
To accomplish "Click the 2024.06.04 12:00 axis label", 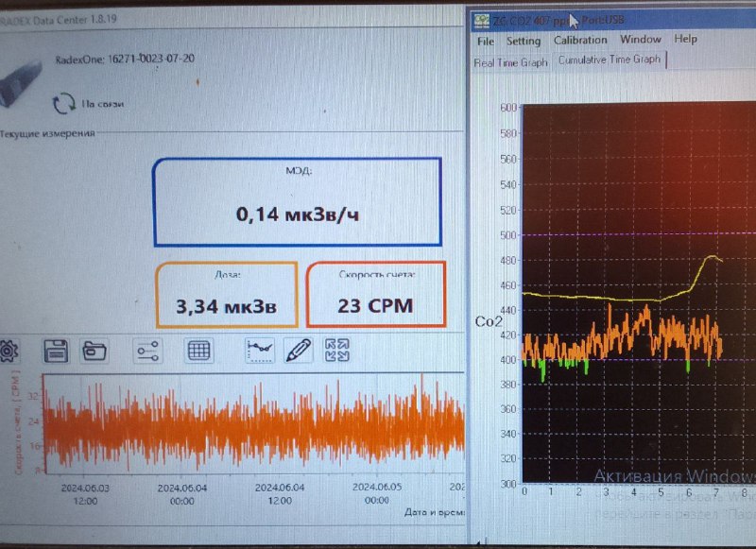I will pos(280,494).
